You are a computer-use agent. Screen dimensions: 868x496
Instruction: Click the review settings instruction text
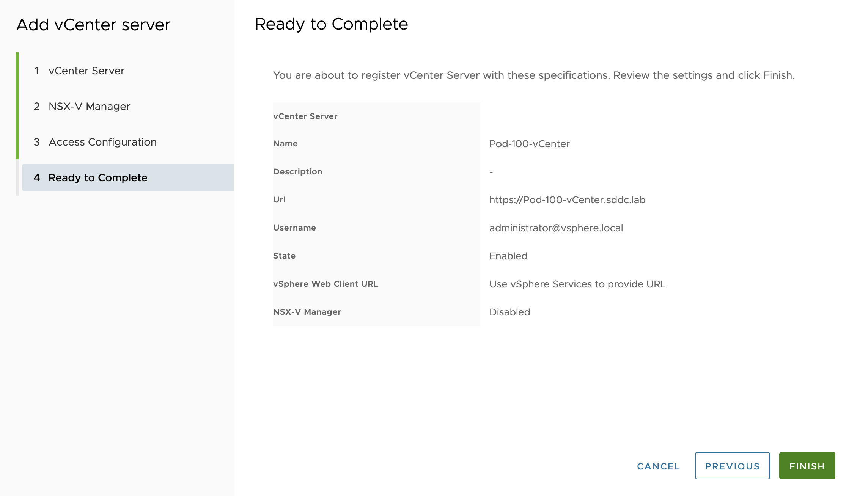pyautogui.click(x=533, y=75)
